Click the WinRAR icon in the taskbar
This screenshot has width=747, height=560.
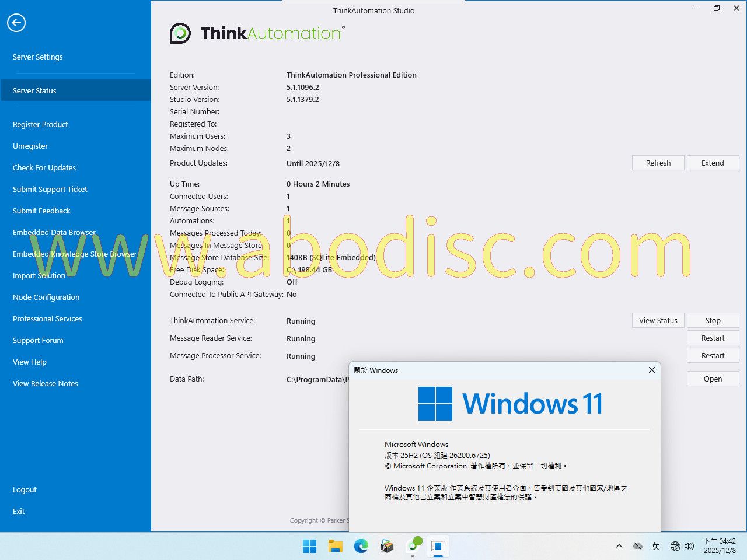[387, 546]
